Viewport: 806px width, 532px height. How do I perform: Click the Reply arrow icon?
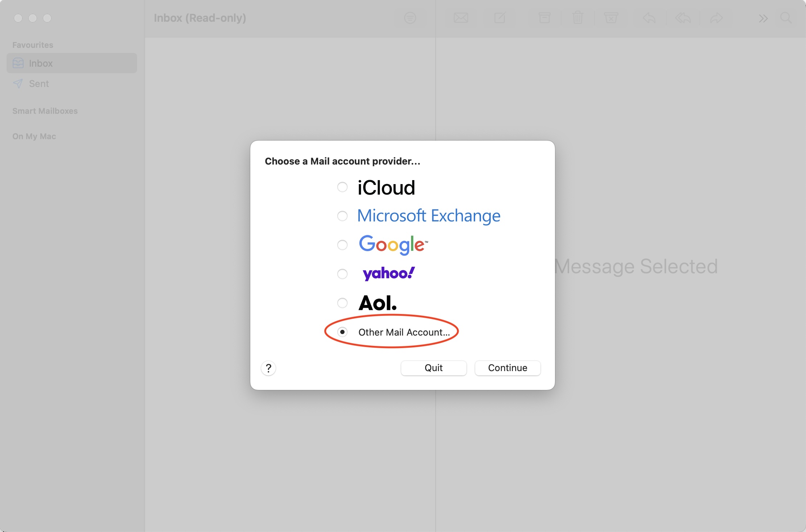point(649,18)
